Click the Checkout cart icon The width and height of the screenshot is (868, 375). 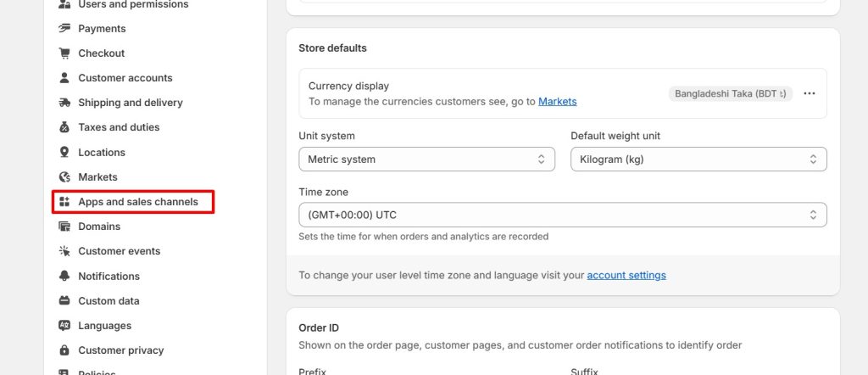64,53
